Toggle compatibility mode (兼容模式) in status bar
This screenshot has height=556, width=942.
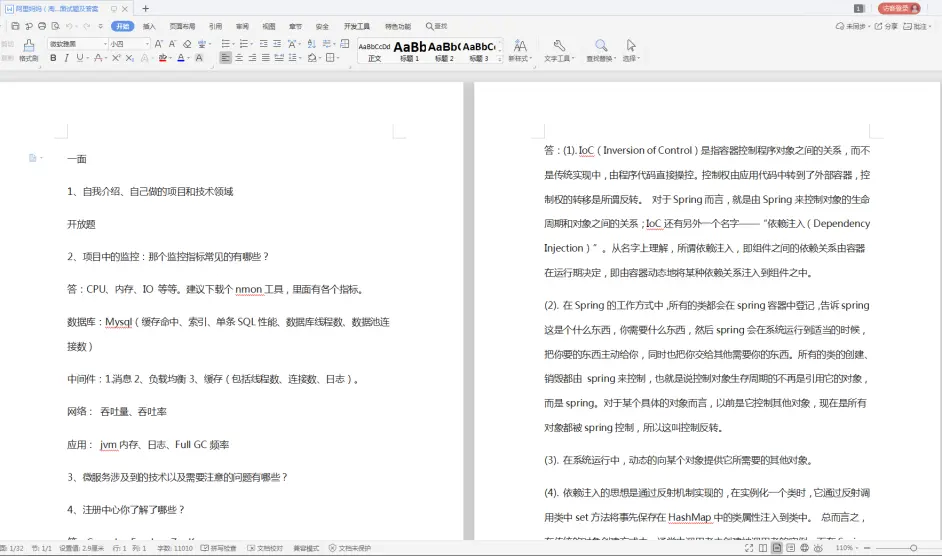click(306, 548)
